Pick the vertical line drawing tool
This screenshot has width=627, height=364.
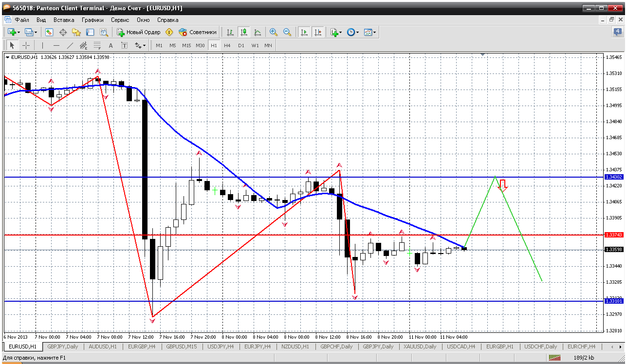tap(43, 45)
